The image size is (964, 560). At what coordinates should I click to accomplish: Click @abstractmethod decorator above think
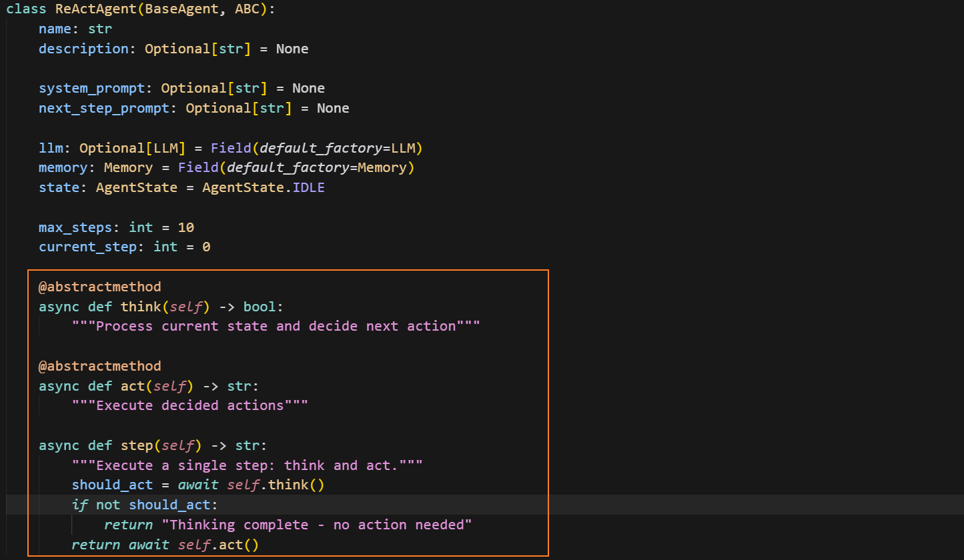point(100,287)
